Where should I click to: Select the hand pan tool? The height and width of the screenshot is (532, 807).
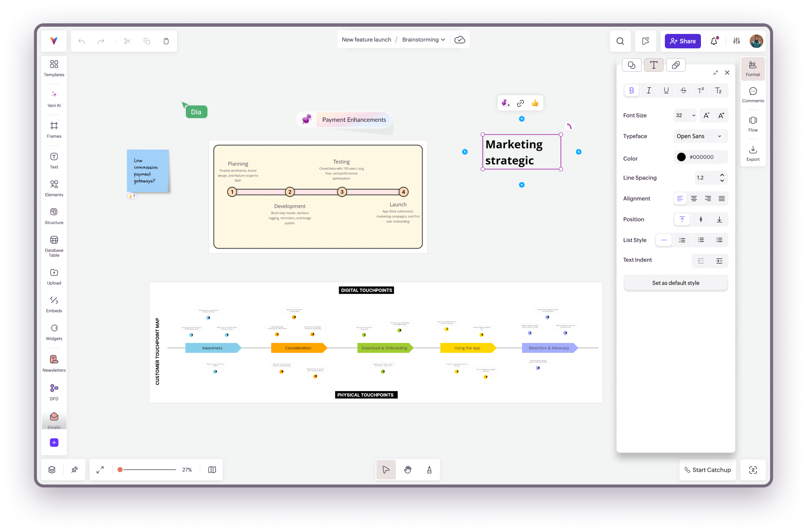pyautogui.click(x=408, y=470)
